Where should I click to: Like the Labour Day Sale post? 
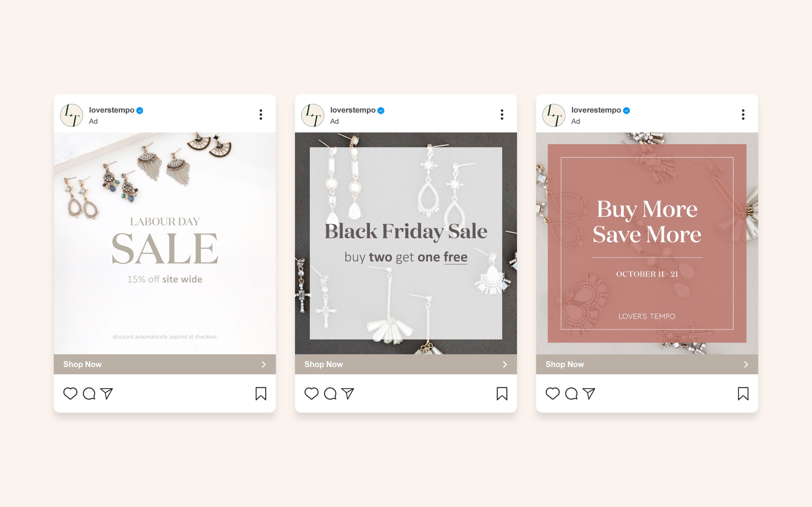pyautogui.click(x=70, y=393)
